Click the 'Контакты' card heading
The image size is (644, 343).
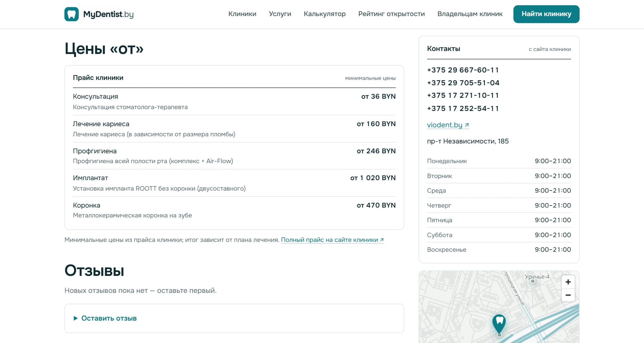(x=443, y=49)
